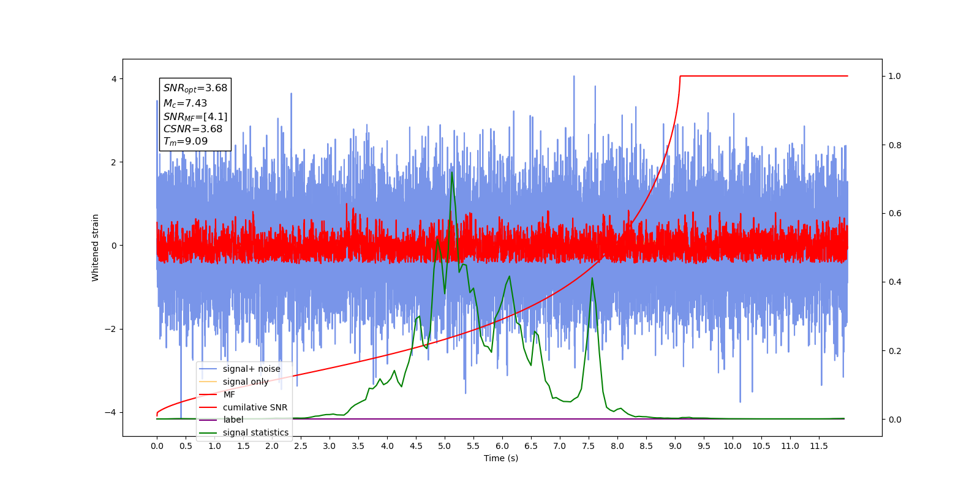Click the 9.0 tick on the time axis
This screenshot has height=490, width=980.
tap(675, 446)
